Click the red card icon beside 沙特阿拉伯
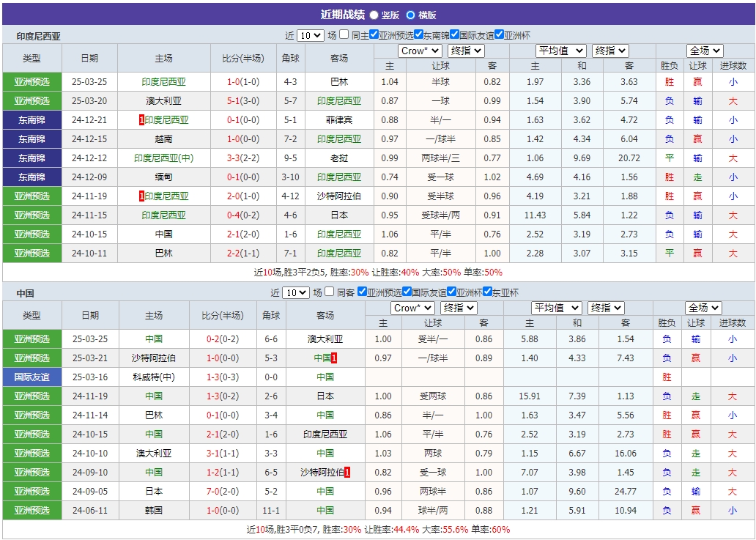The width and height of the screenshot is (756, 540). coord(346,471)
